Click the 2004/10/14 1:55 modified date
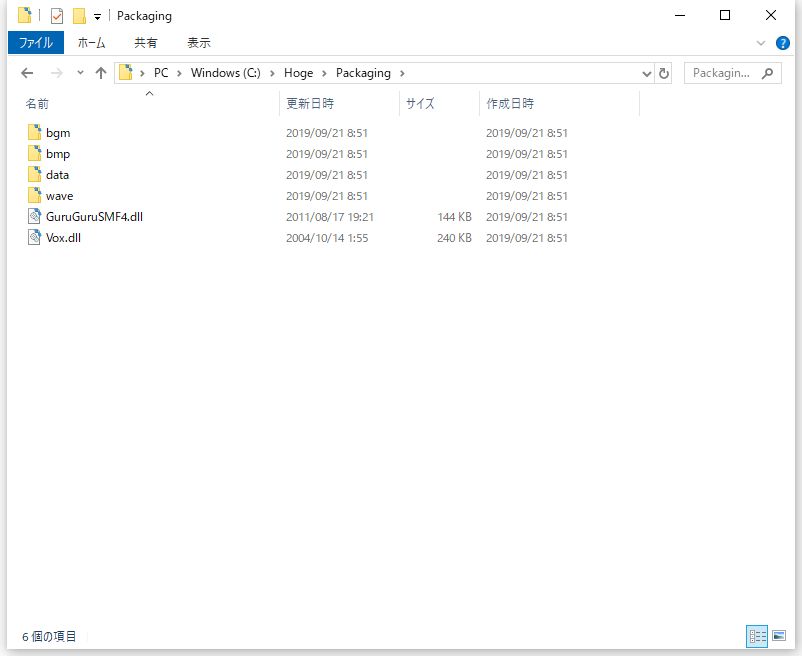802x656 pixels. (327, 238)
